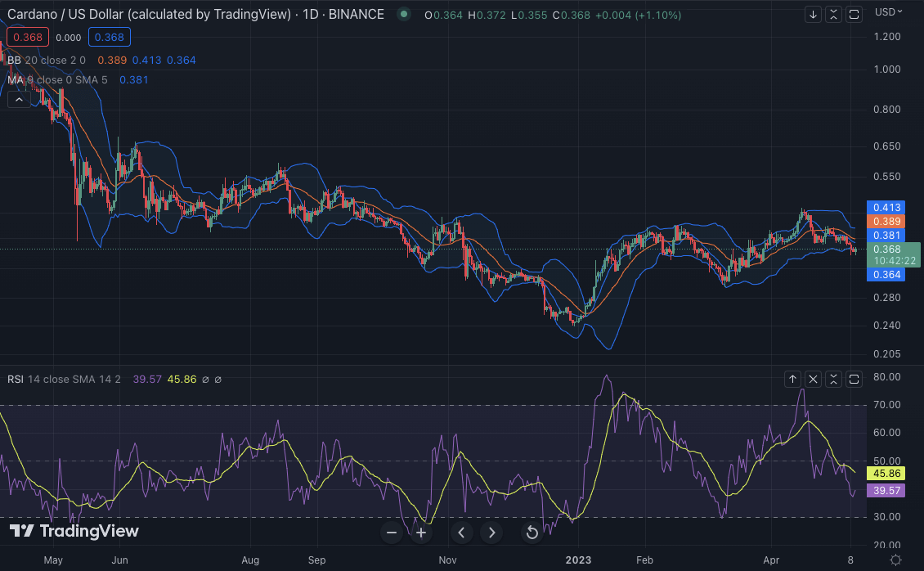
Task: Click Nov on the time axis
Action: tap(448, 560)
